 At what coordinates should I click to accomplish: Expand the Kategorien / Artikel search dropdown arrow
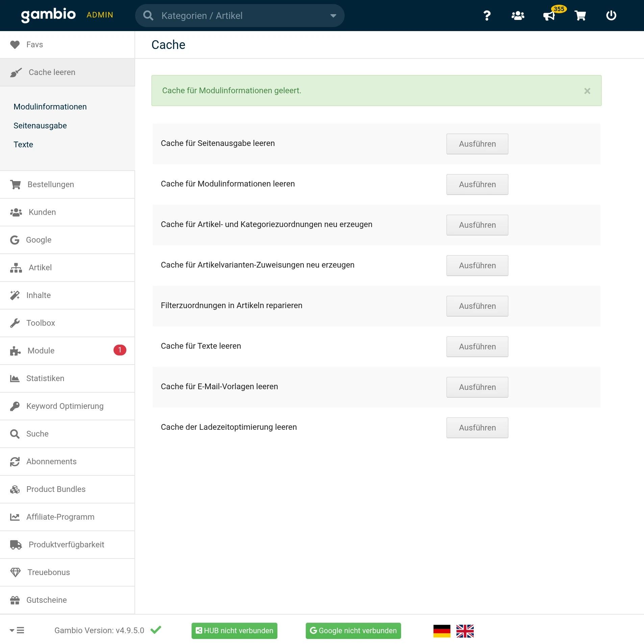(x=333, y=16)
